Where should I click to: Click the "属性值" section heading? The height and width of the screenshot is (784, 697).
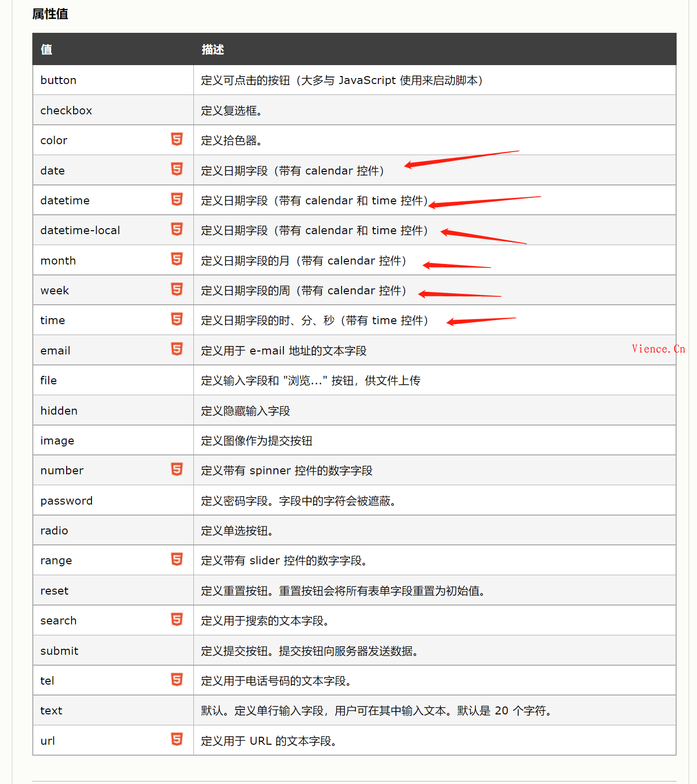point(50,14)
